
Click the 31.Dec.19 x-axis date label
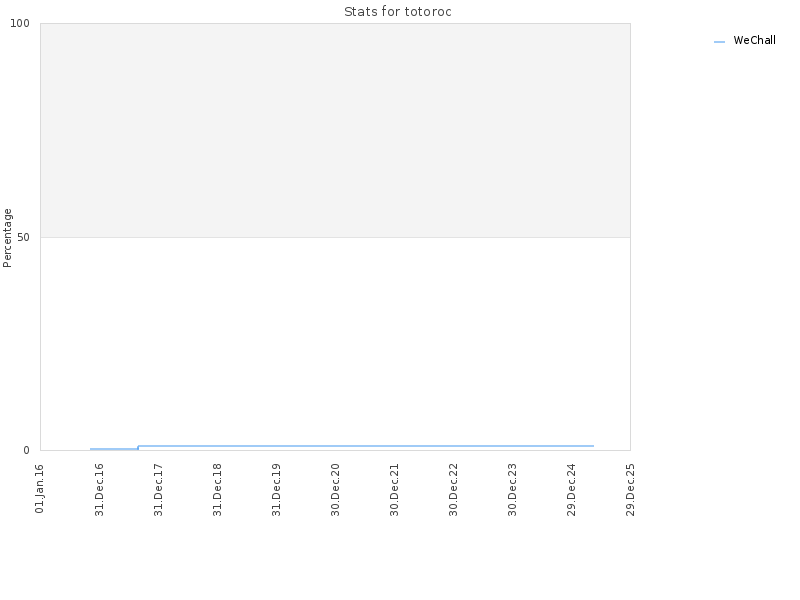[277, 490]
